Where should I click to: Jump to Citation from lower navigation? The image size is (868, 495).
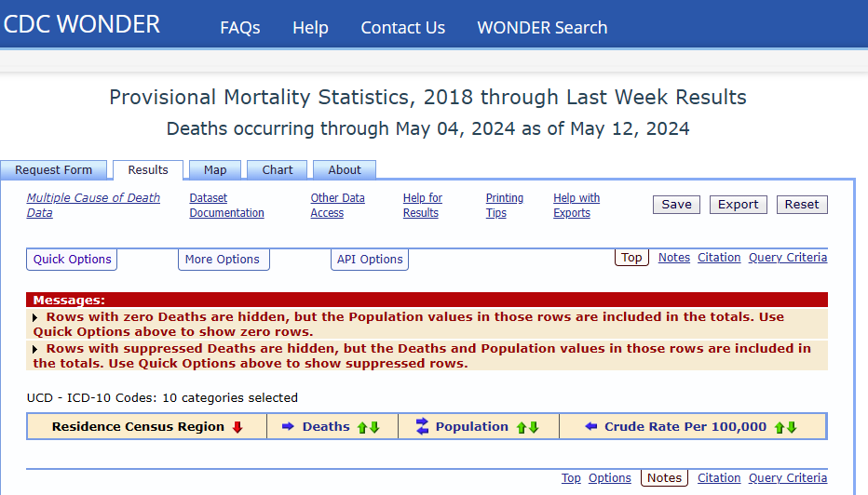(x=719, y=478)
